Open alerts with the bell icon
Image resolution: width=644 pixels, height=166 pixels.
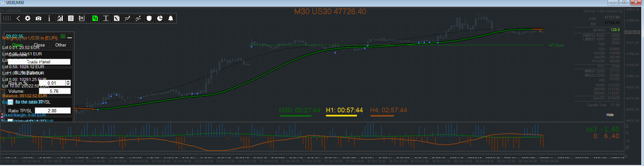click(x=171, y=18)
